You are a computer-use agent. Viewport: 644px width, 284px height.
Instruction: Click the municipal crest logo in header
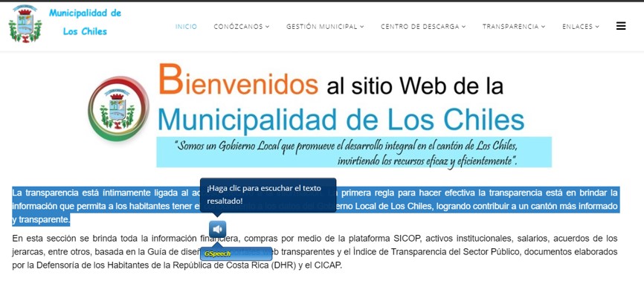(x=25, y=24)
